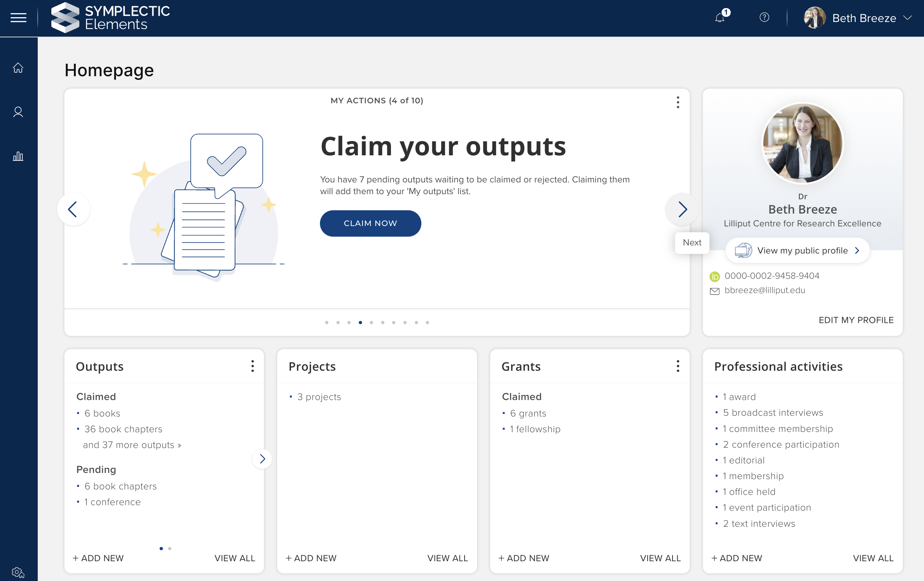Open the help question mark icon
The image size is (924, 581).
[764, 18]
